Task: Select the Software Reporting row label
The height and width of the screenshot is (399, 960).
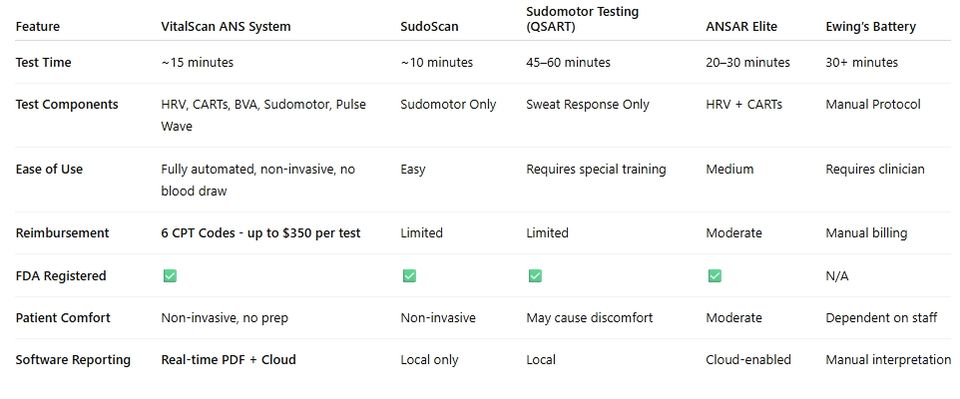Action: [73, 360]
